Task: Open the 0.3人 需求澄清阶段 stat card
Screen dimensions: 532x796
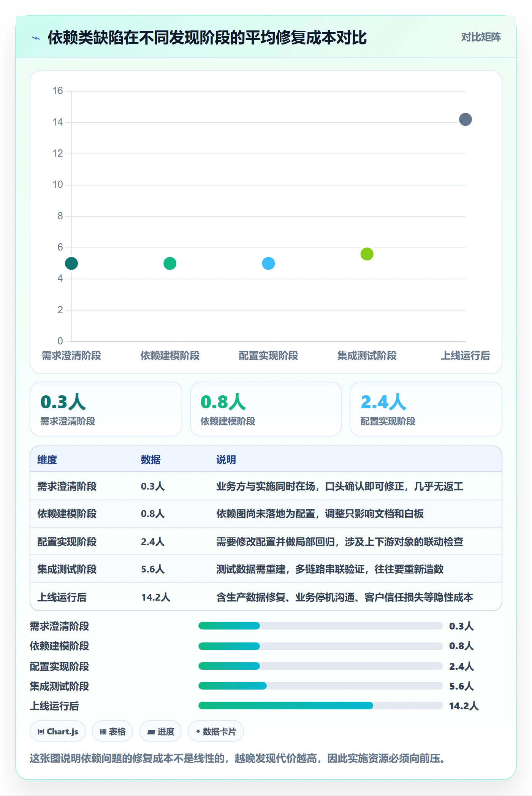Action: pos(106,409)
